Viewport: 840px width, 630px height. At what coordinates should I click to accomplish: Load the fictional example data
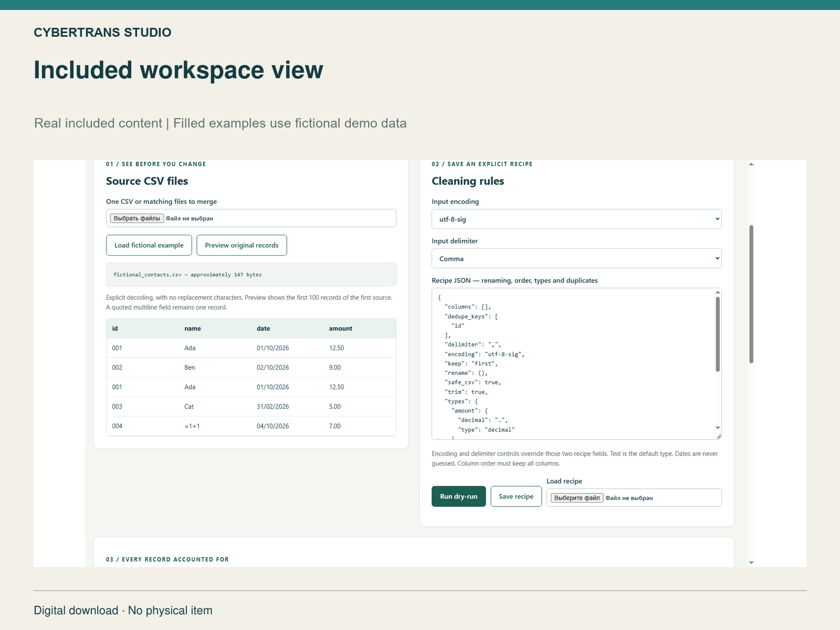[149, 245]
